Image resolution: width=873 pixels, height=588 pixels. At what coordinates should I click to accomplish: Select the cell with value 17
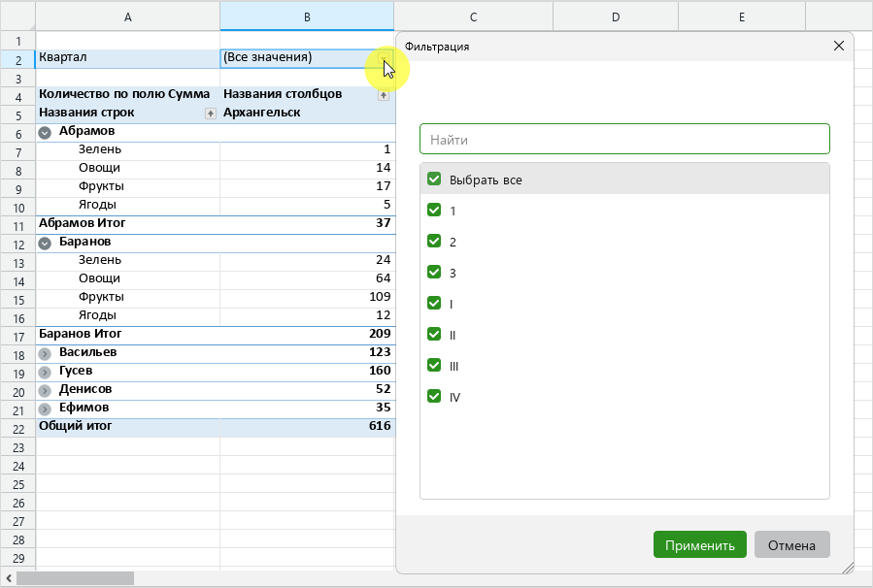coord(307,188)
